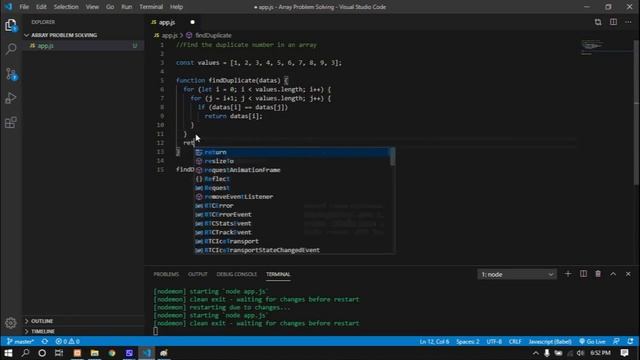Close the terminal panel

click(x=628, y=274)
